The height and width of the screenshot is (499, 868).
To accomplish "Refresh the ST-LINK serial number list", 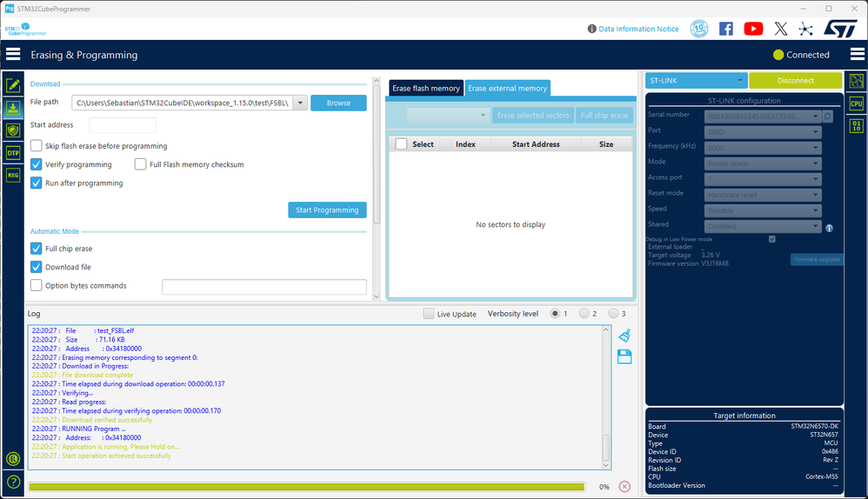I will 828,116.
